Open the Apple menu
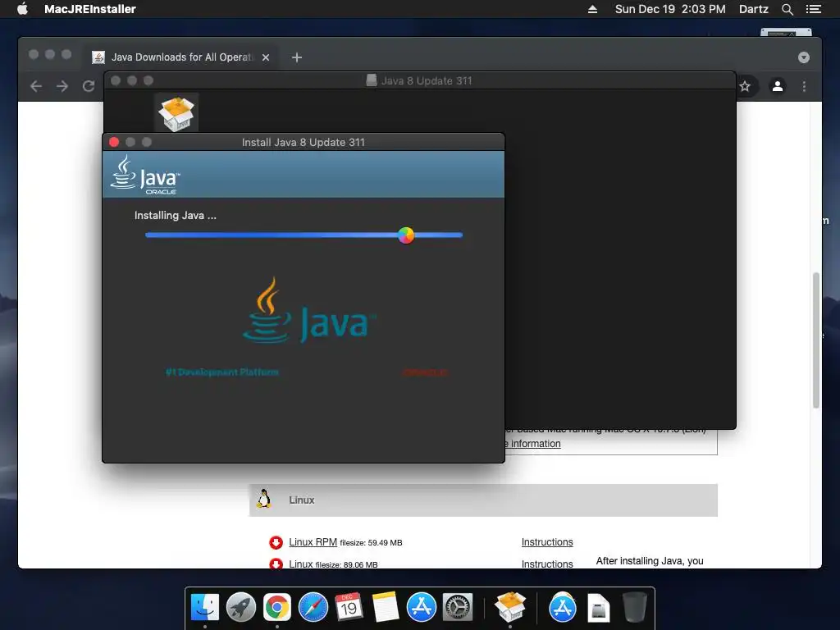This screenshot has width=840, height=630. pyautogui.click(x=22, y=9)
